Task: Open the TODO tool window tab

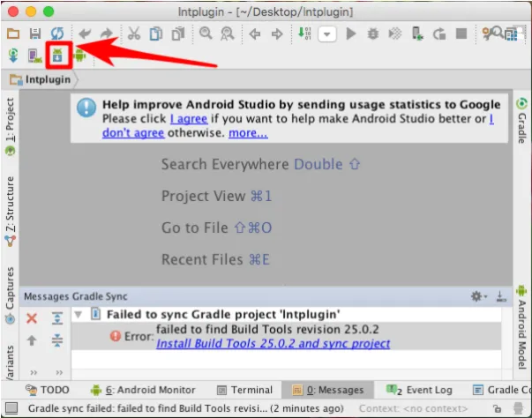Action: point(47,390)
